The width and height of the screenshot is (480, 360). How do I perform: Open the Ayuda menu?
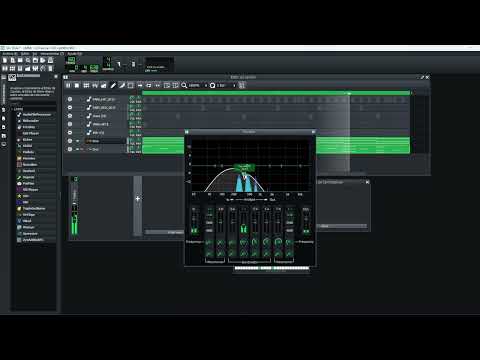(x=74, y=54)
